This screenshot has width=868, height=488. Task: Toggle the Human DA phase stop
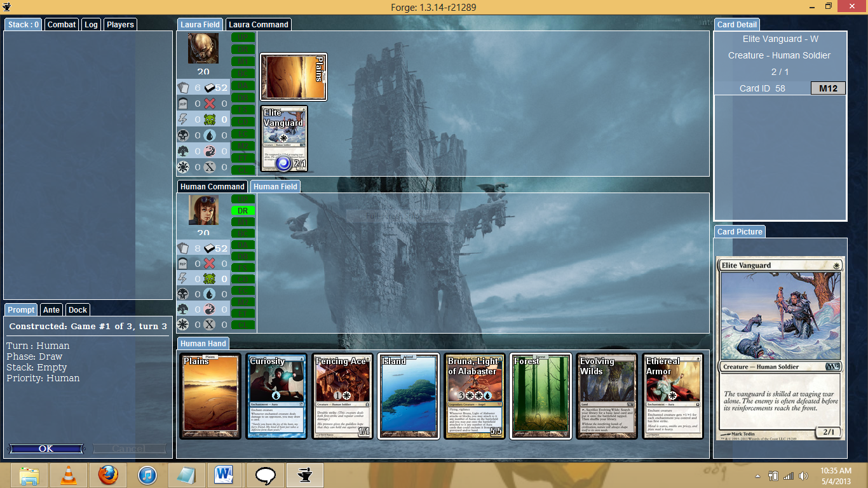(243, 245)
